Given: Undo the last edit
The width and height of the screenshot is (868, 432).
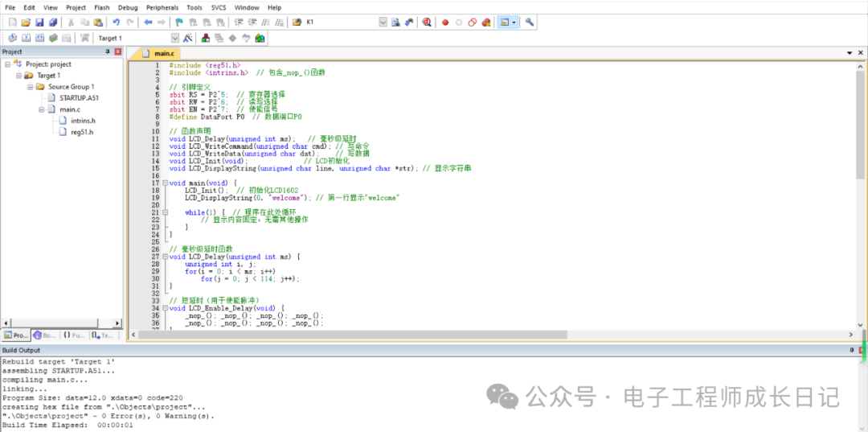Looking at the screenshot, I should tap(117, 23).
